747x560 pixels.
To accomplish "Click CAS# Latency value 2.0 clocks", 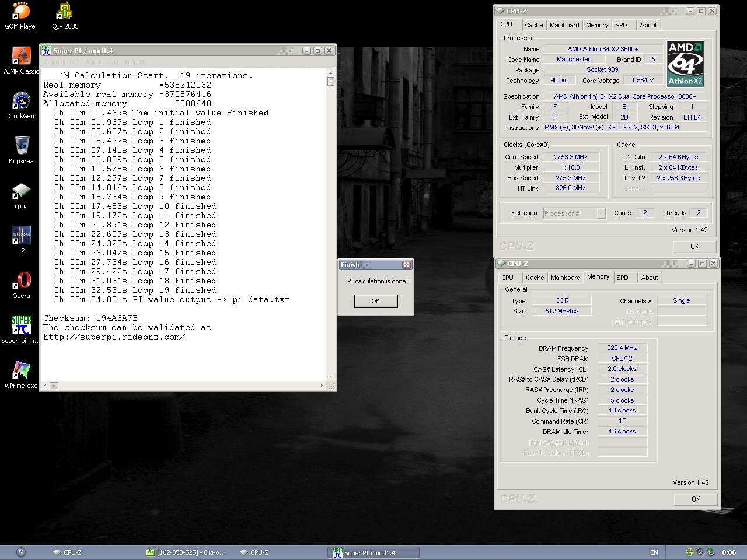I will 622,369.
